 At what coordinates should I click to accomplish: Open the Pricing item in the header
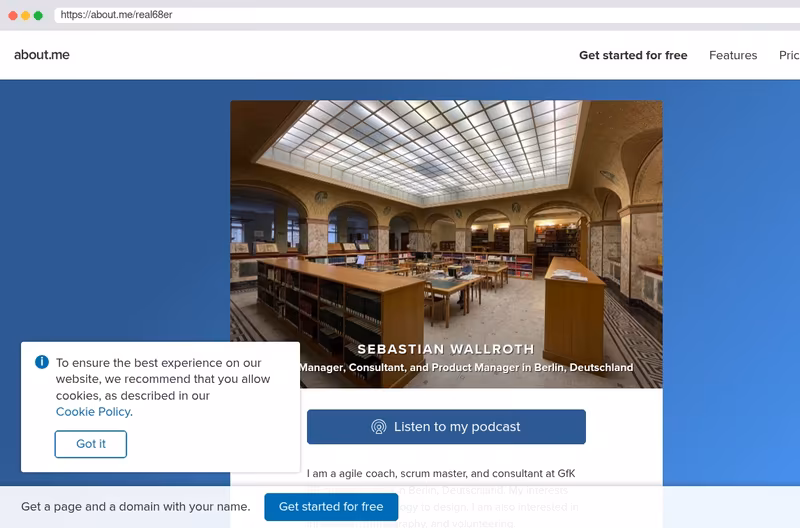click(x=789, y=55)
